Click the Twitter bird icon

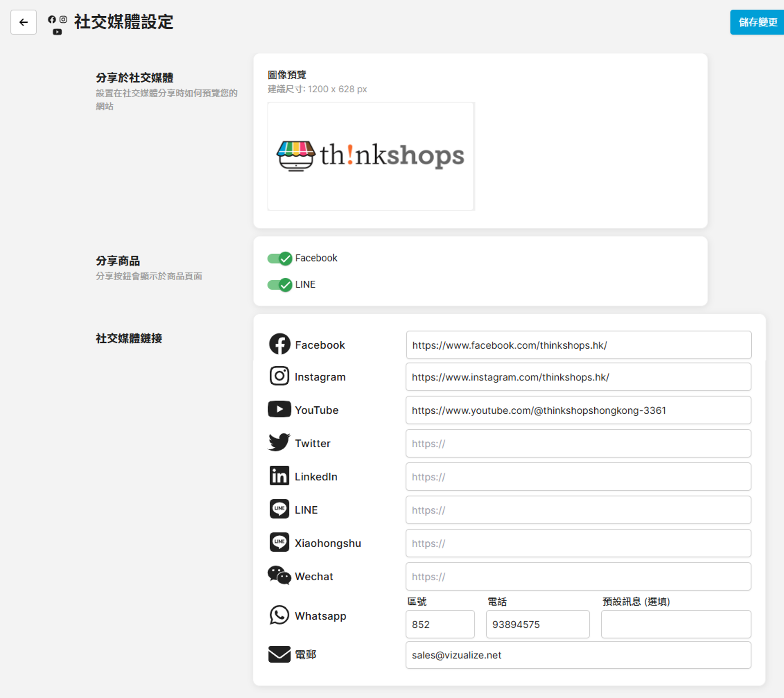pos(279,442)
